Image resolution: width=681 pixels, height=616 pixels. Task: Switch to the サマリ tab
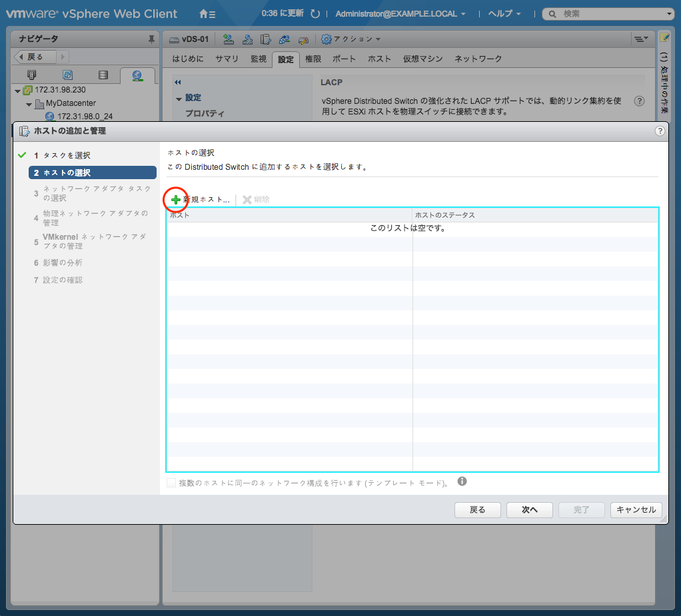tap(227, 59)
